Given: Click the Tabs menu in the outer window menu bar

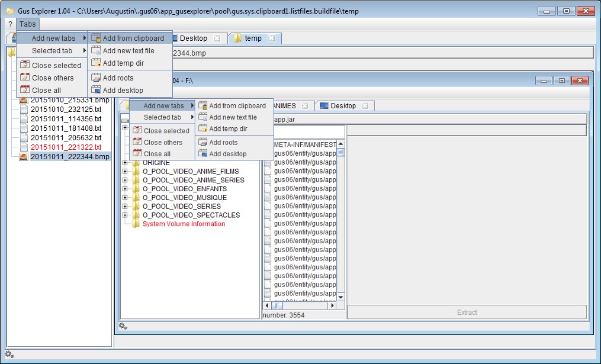Looking at the screenshot, I should pos(28,24).
